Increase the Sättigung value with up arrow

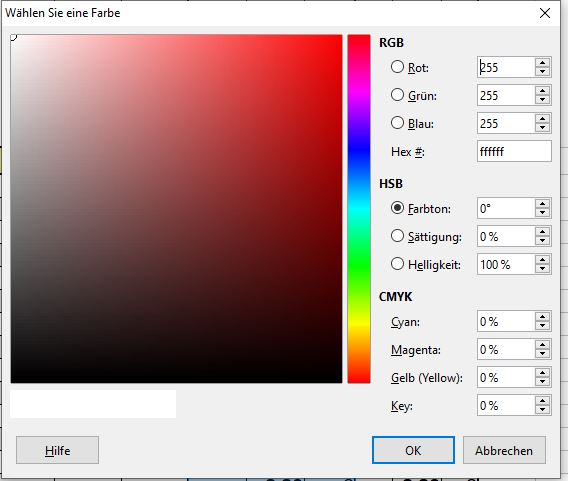tap(542, 232)
